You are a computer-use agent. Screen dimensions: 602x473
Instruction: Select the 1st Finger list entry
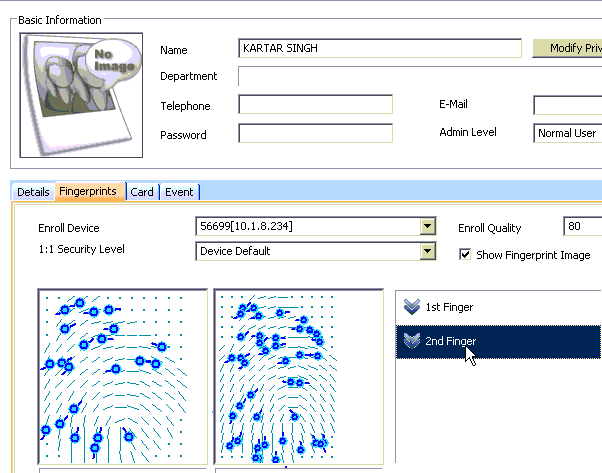tap(449, 307)
